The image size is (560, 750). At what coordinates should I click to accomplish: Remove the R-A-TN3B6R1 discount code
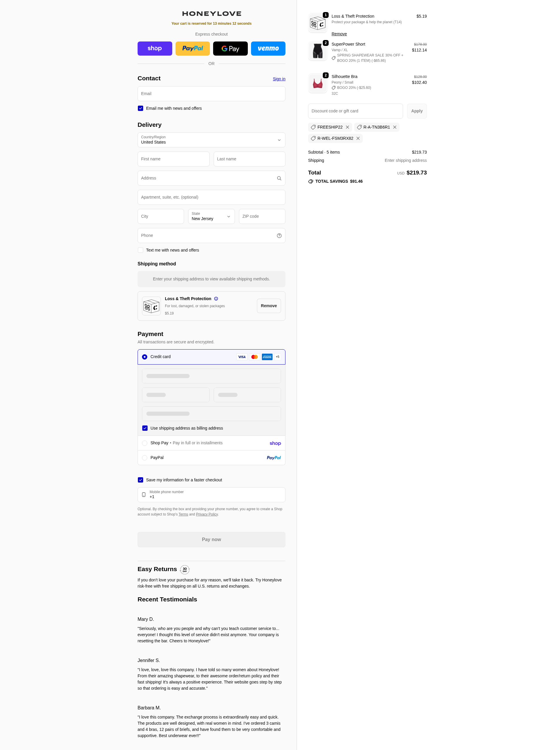point(394,127)
